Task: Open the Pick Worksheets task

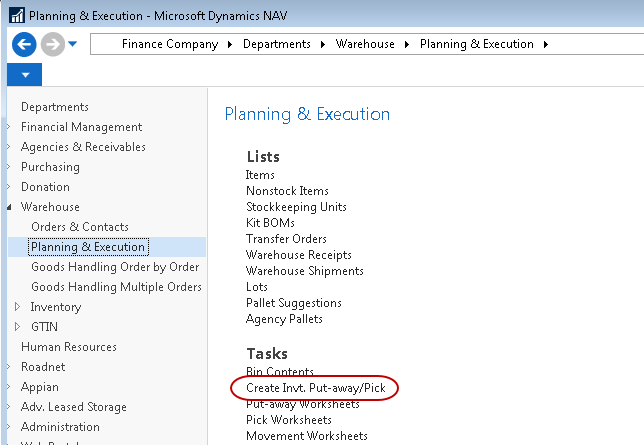Action: pyautogui.click(x=288, y=420)
